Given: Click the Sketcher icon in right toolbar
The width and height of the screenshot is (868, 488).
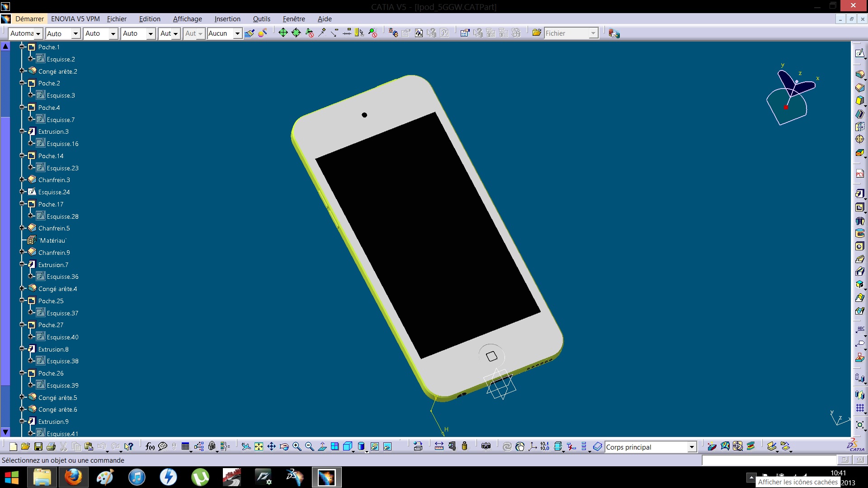Looking at the screenshot, I should (x=859, y=53).
